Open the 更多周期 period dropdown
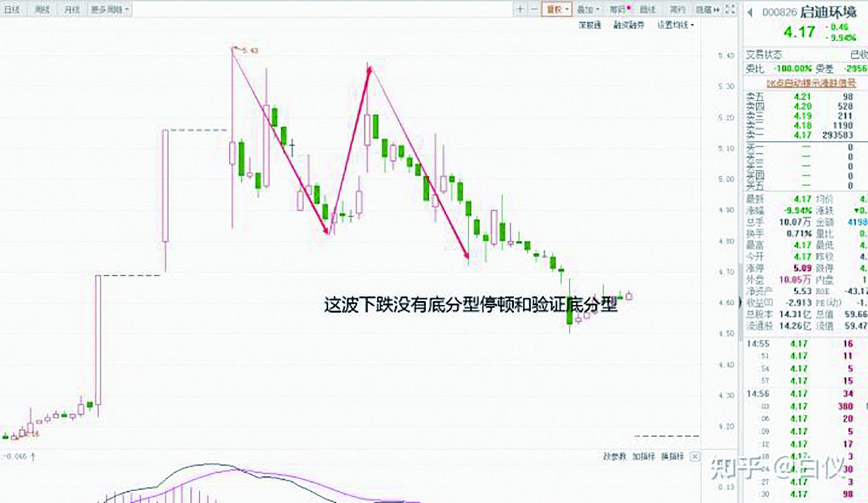Image resolution: width=868 pixels, height=503 pixels. pos(109,9)
